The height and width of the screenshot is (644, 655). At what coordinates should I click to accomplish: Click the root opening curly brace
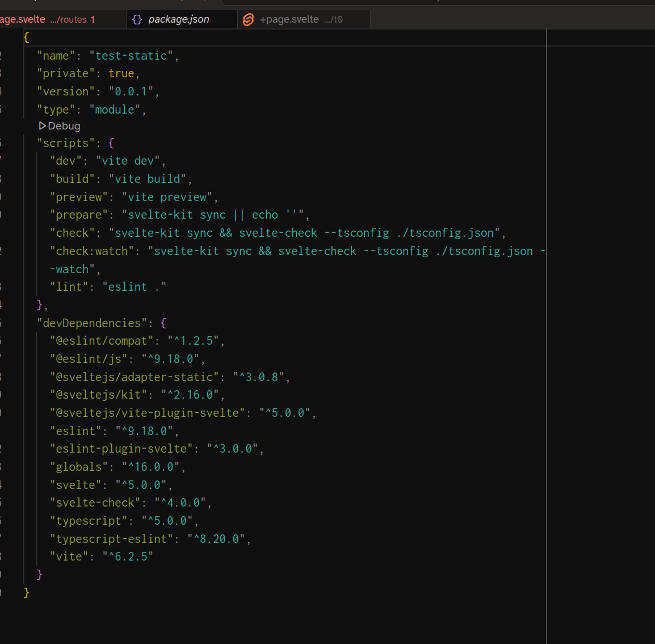click(x=26, y=37)
